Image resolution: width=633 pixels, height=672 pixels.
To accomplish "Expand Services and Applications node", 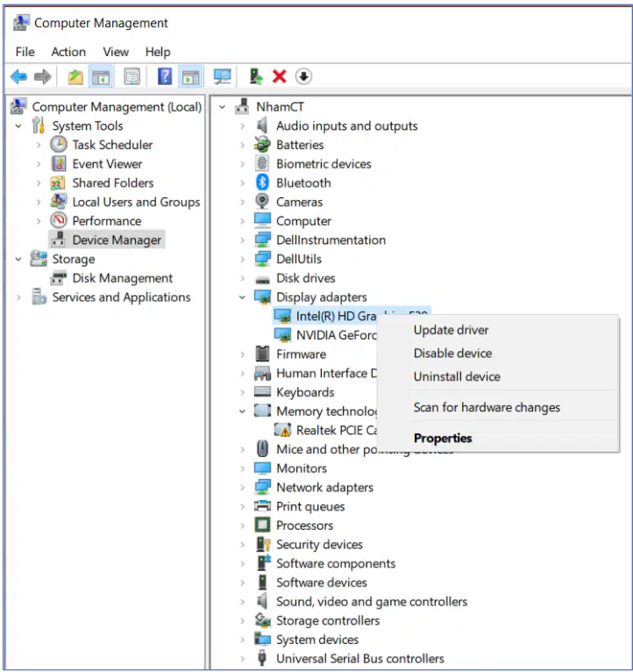I will pyautogui.click(x=18, y=297).
